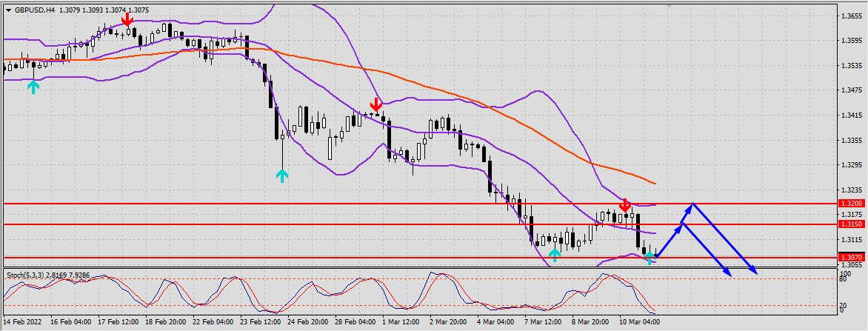Click the red 1.3070 price label

[849, 257]
